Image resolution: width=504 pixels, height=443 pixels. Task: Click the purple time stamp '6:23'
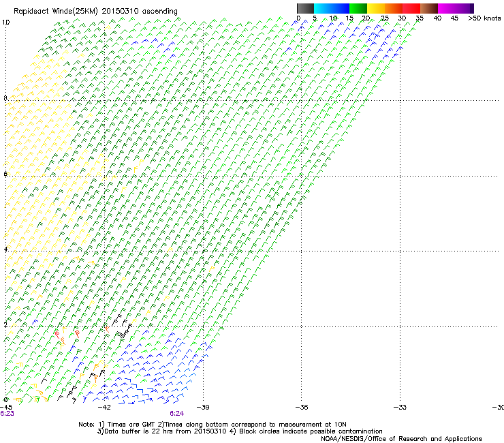pos(7,414)
